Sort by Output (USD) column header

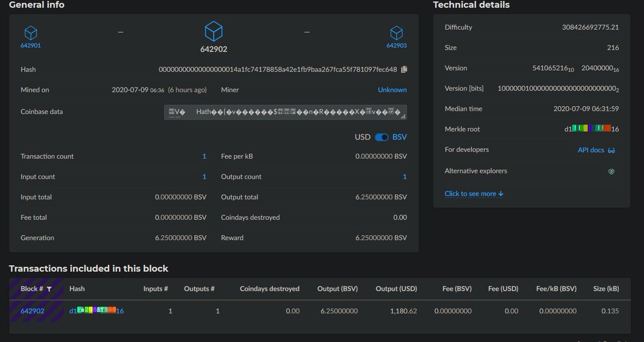click(396, 288)
